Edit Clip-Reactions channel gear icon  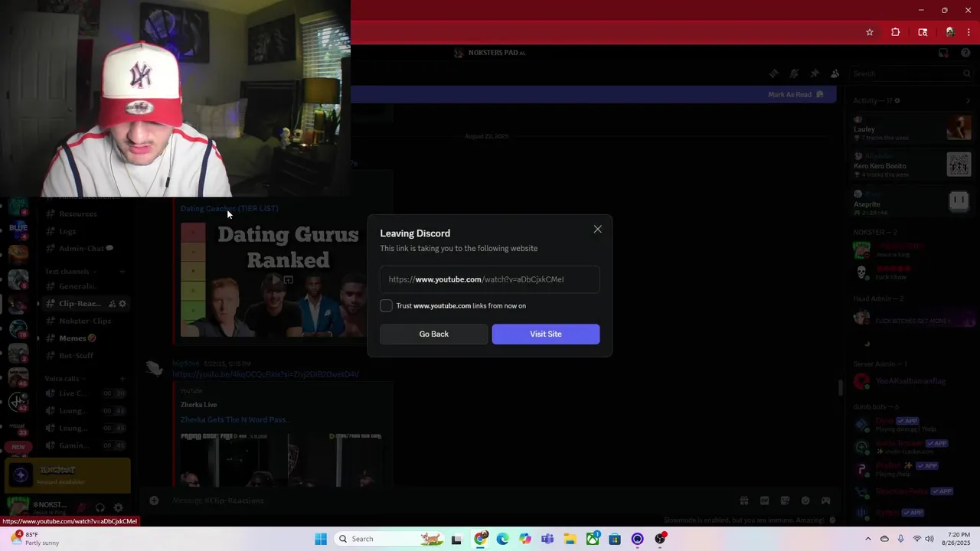[122, 304]
